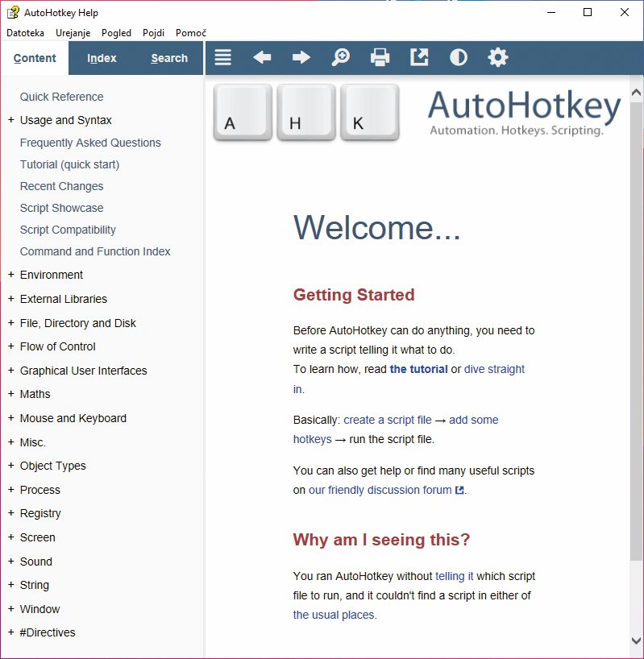Open the Pomoč menu
This screenshot has height=659, width=644.
coord(191,33)
